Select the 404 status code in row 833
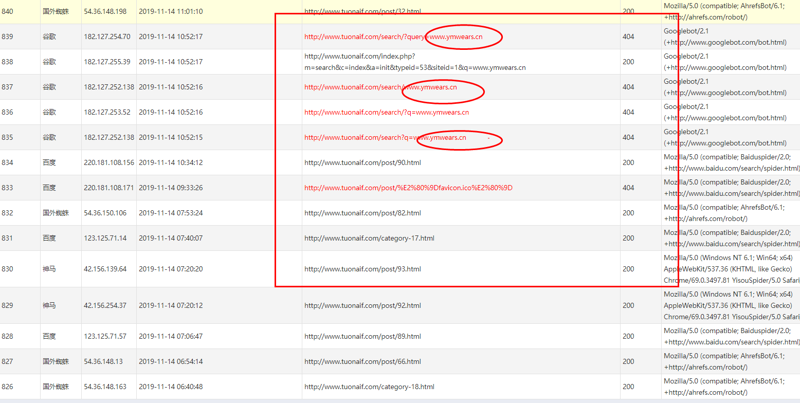The height and width of the screenshot is (403, 800). coord(629,188)
